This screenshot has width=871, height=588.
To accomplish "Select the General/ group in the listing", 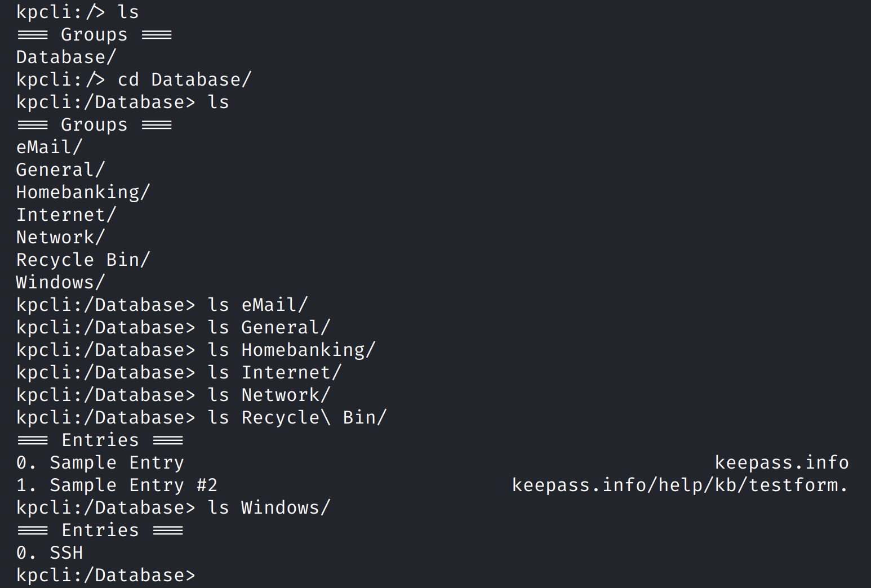I will click(x=60, y=170).
